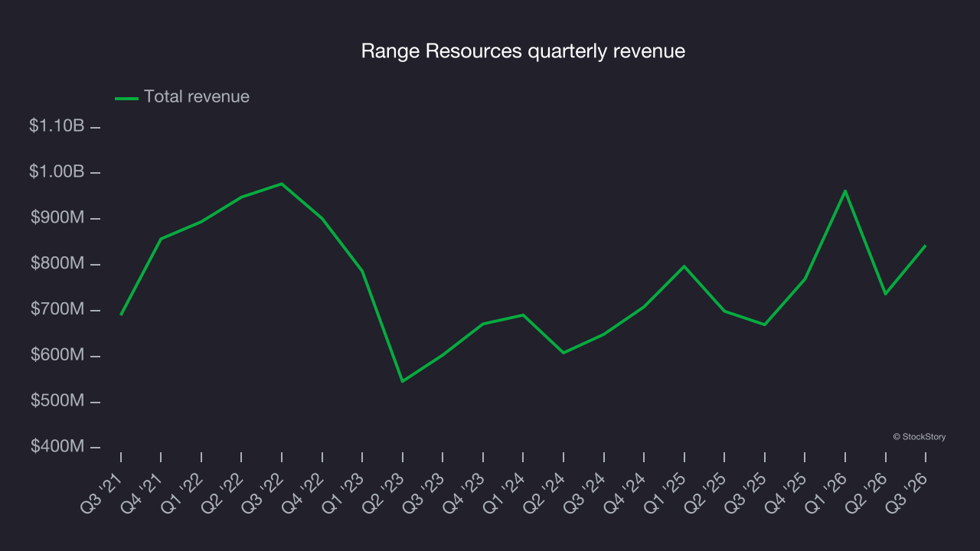Click the "Q4 '21" x-axis label
The image size is (980, 551).
[142, 494]
